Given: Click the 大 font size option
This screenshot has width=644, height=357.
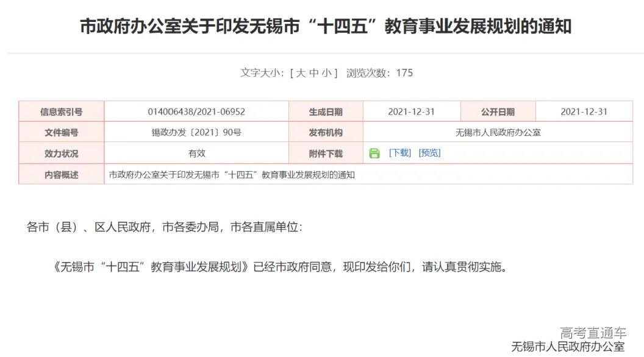Looking at the screenshot, I should click(x=300, y=72).
